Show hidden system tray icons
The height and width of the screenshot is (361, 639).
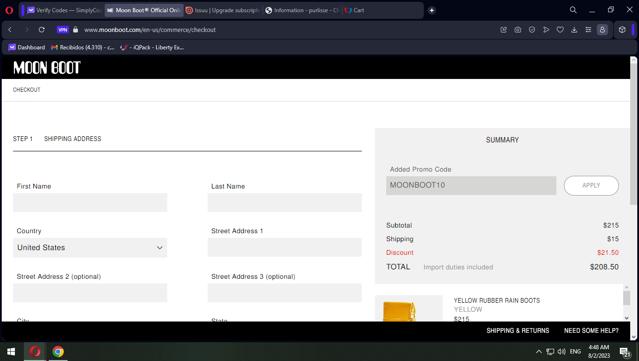tap(539, 352)
